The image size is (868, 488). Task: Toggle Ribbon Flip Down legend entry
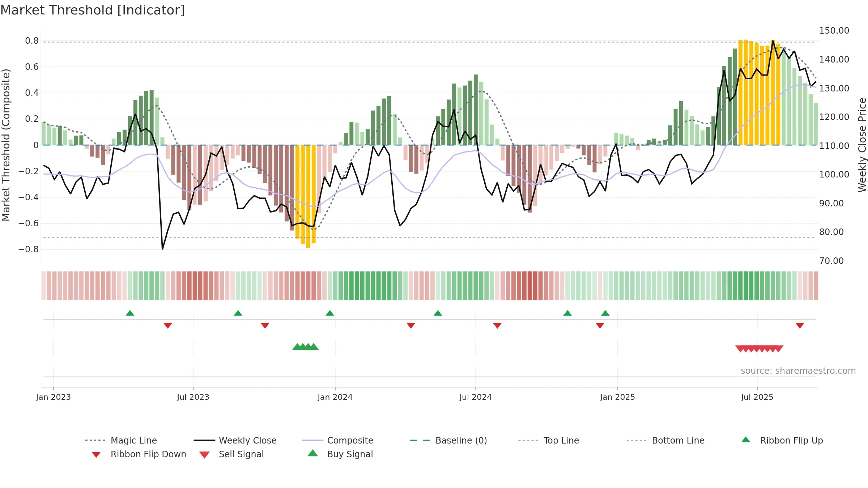click(139, 454)
